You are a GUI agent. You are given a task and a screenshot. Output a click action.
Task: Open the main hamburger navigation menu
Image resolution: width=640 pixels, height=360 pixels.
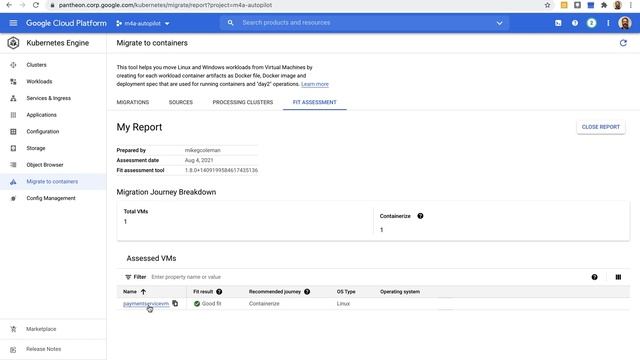click(x=13, y=23)
